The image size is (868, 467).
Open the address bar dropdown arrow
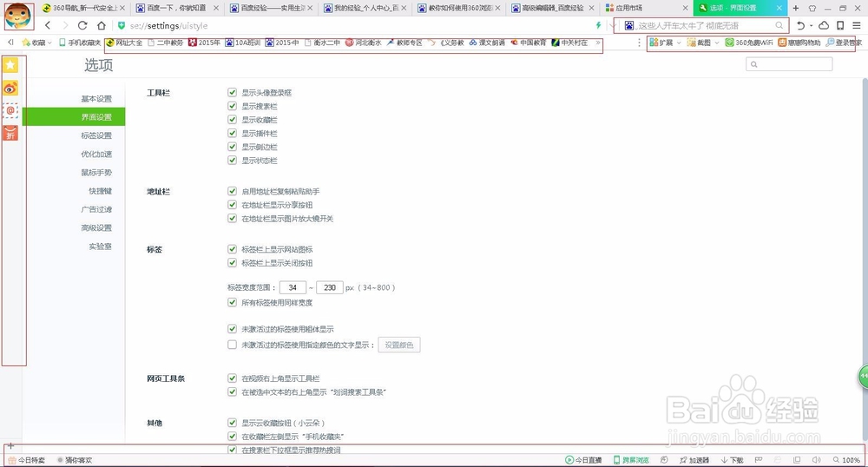pos(612,25)
